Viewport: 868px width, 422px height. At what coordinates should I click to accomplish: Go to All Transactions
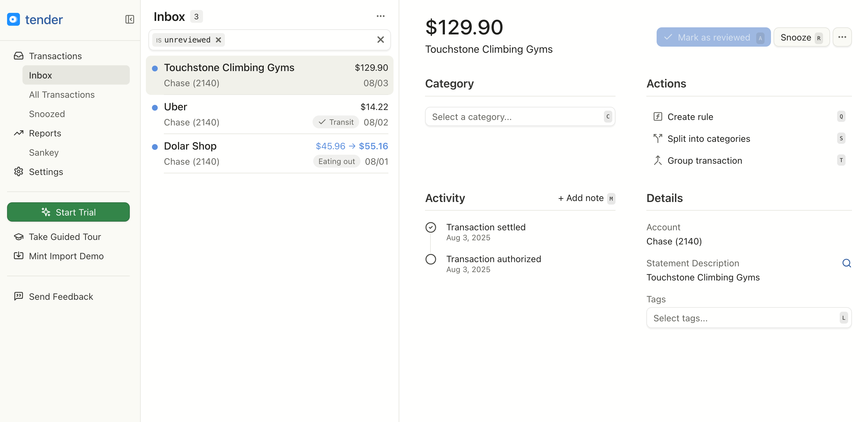(x=62, y=95)
